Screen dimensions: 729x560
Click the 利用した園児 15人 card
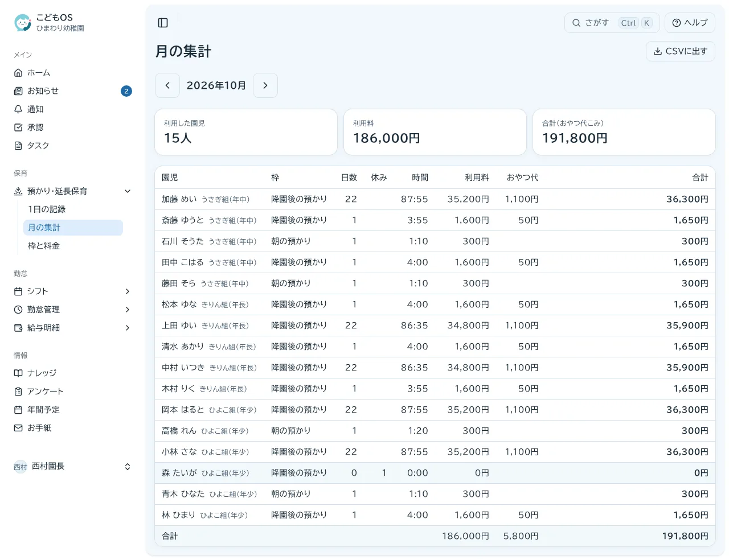pyautogui.click(x=246, y=132)
